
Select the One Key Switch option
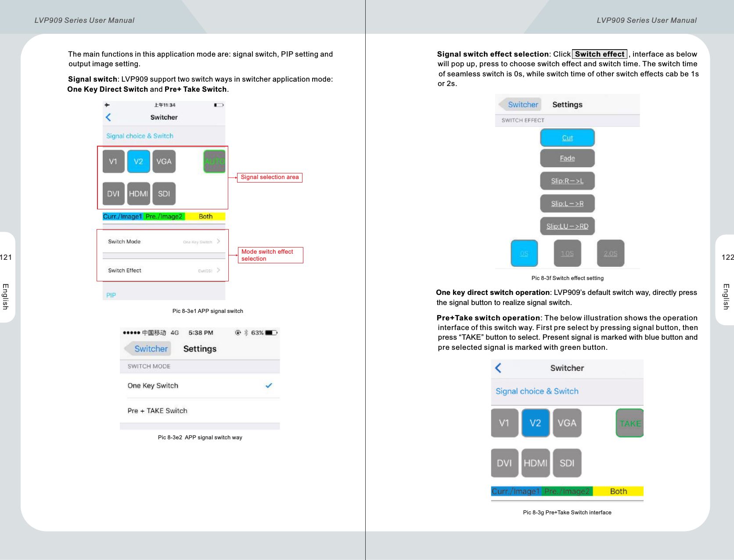pyautogui.click(x=200, y=386)
